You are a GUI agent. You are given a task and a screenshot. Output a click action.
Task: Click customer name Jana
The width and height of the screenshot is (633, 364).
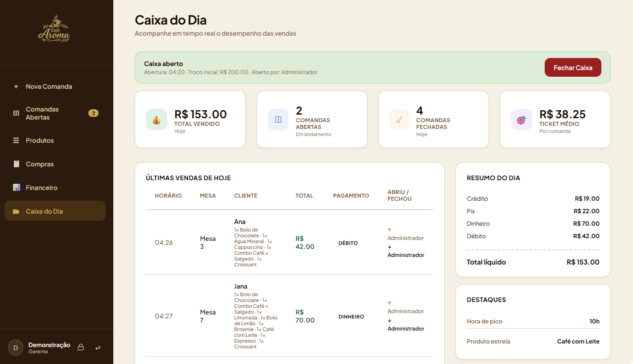(241, 286)
